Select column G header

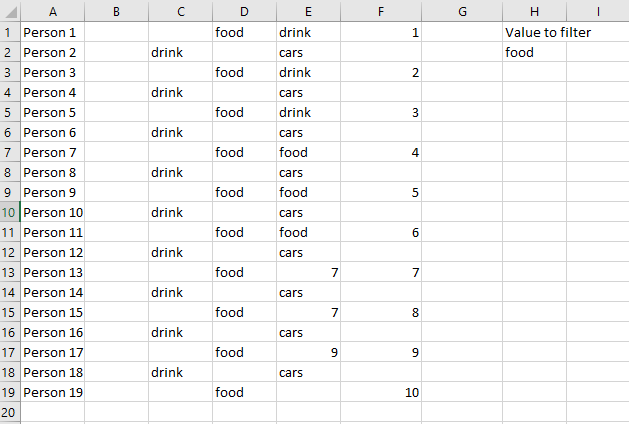click(462, 11)
